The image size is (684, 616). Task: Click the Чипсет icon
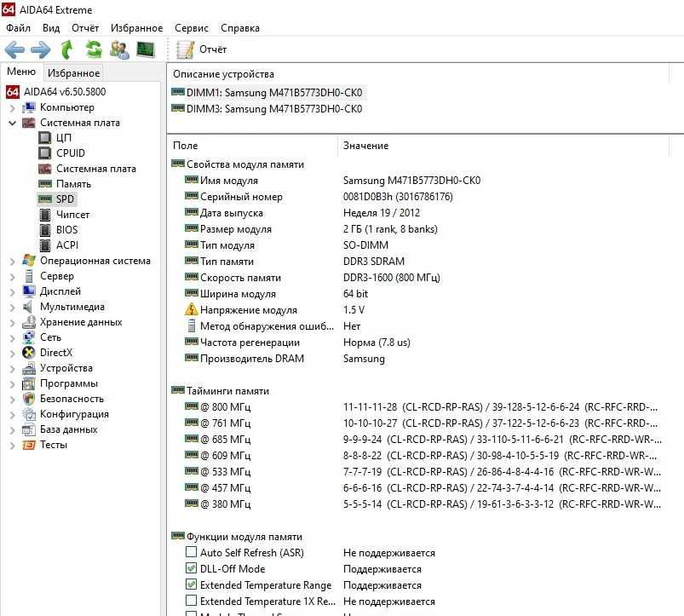(x=45, y=215)
